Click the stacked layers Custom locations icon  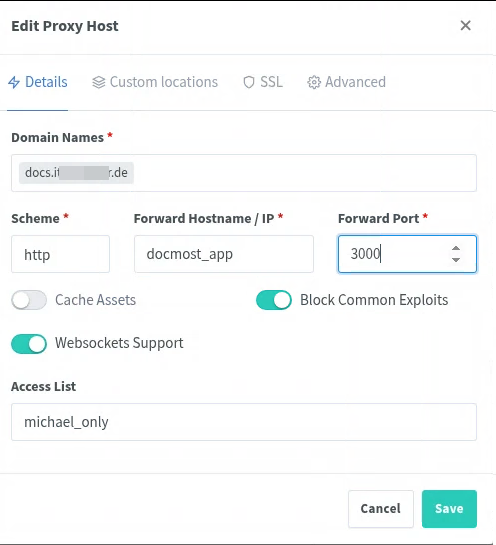tap(99, 82)
